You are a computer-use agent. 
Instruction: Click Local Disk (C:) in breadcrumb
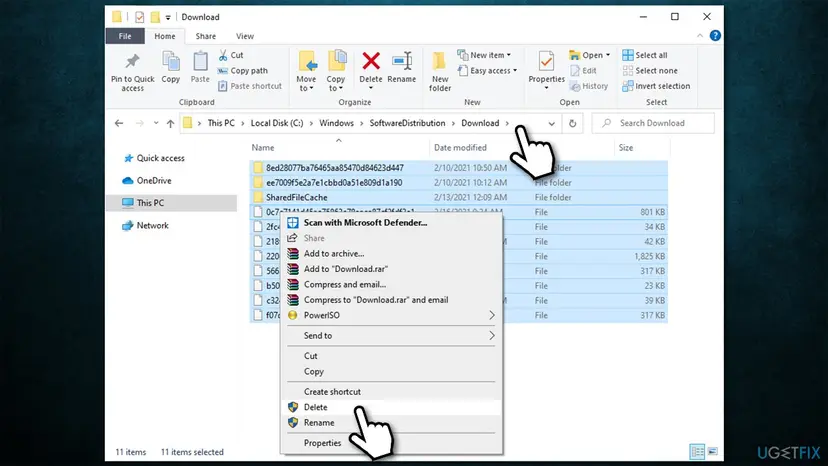pos(277,123)
